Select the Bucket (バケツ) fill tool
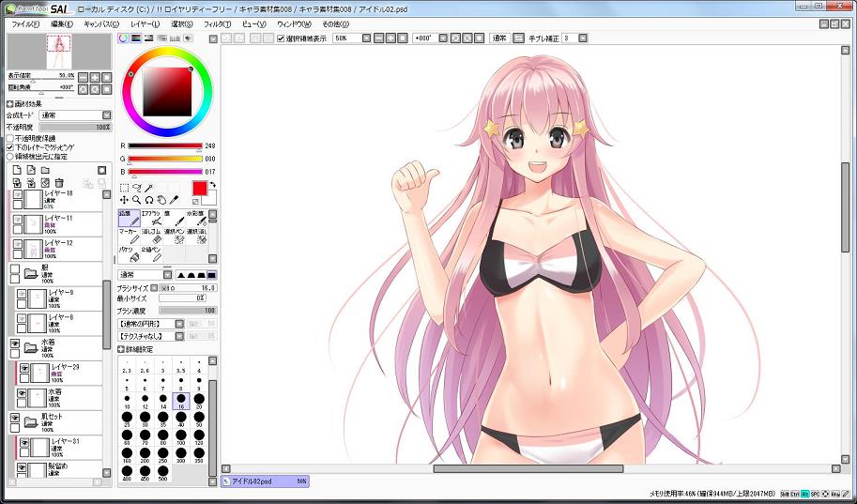This screenshot has width=857, height=504. (129, 253)
